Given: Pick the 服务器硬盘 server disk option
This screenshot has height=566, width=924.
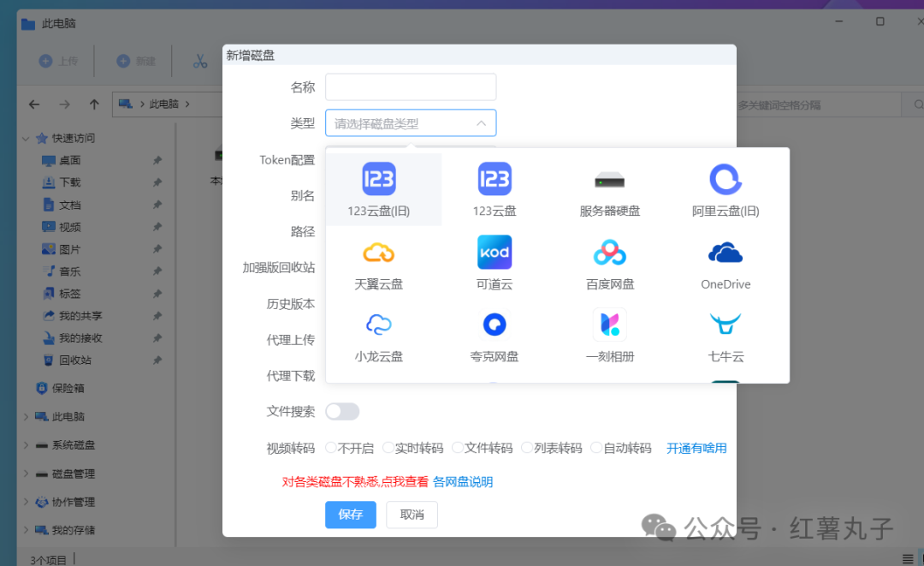Looking at the screenshot, I should (x=610, y=190).
